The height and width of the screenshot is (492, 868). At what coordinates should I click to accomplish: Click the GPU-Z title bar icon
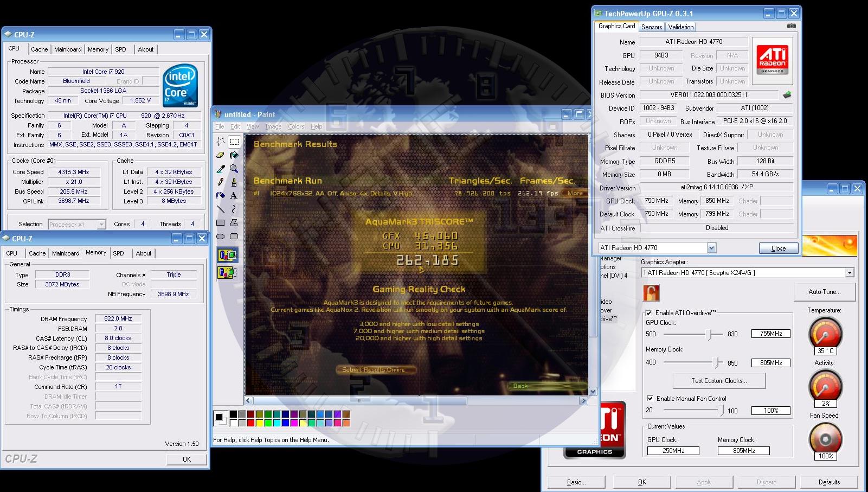click(598, 13)
